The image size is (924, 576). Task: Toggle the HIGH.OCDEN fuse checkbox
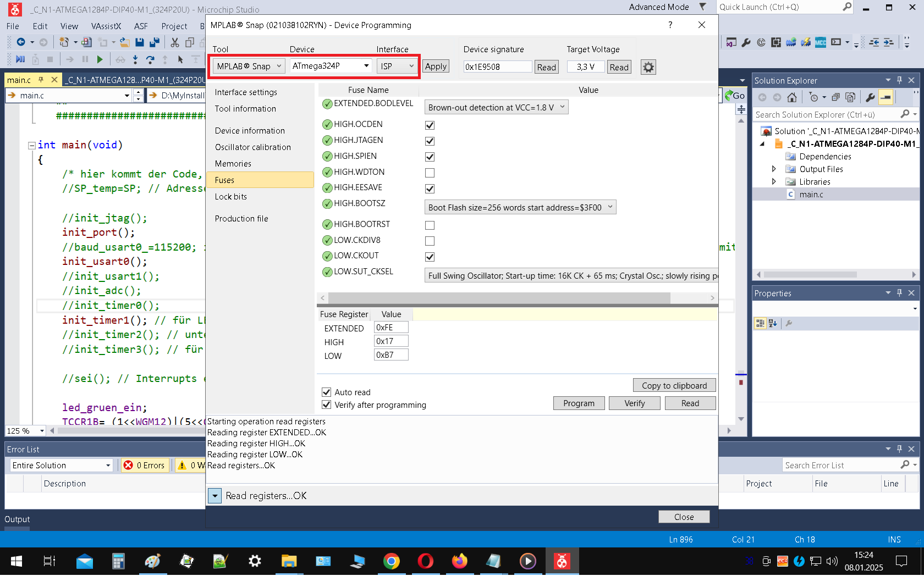click(430, 125)
